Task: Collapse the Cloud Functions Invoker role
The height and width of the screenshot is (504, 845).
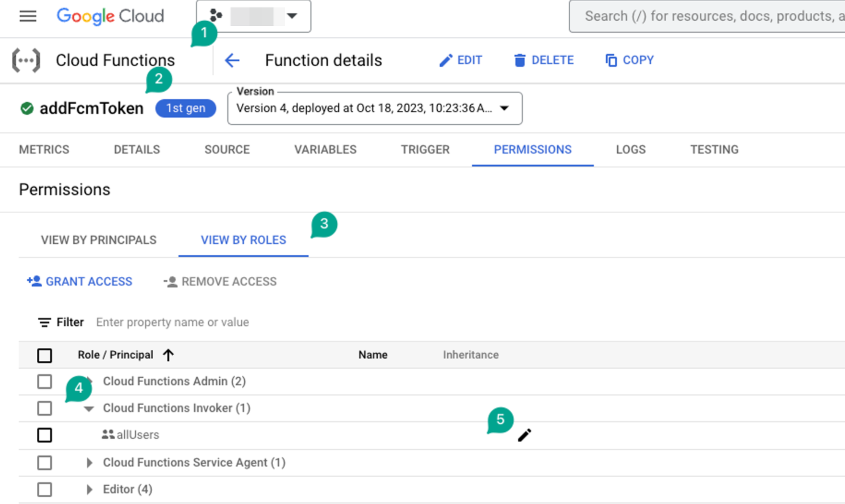Action: [x=89, y=409]
